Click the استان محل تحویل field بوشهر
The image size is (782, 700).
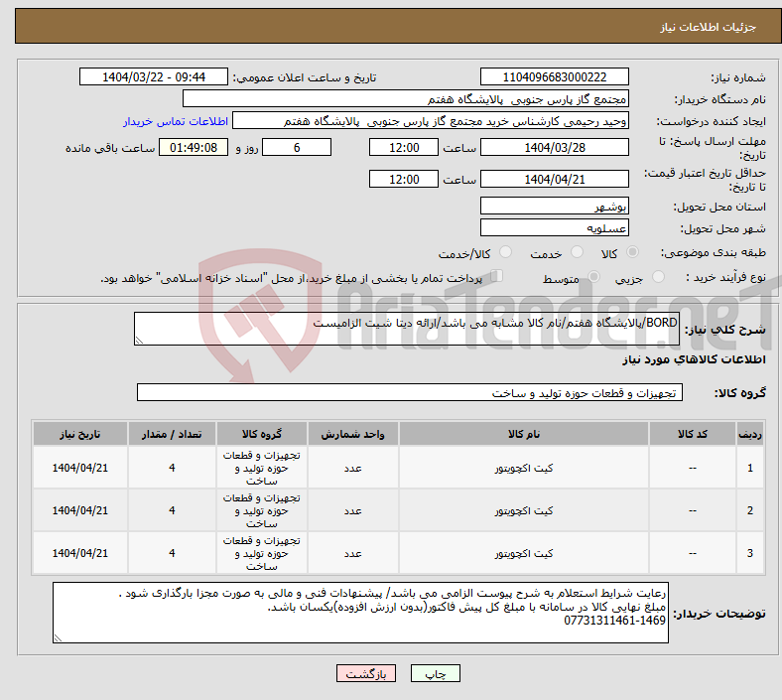coord(554,206)
